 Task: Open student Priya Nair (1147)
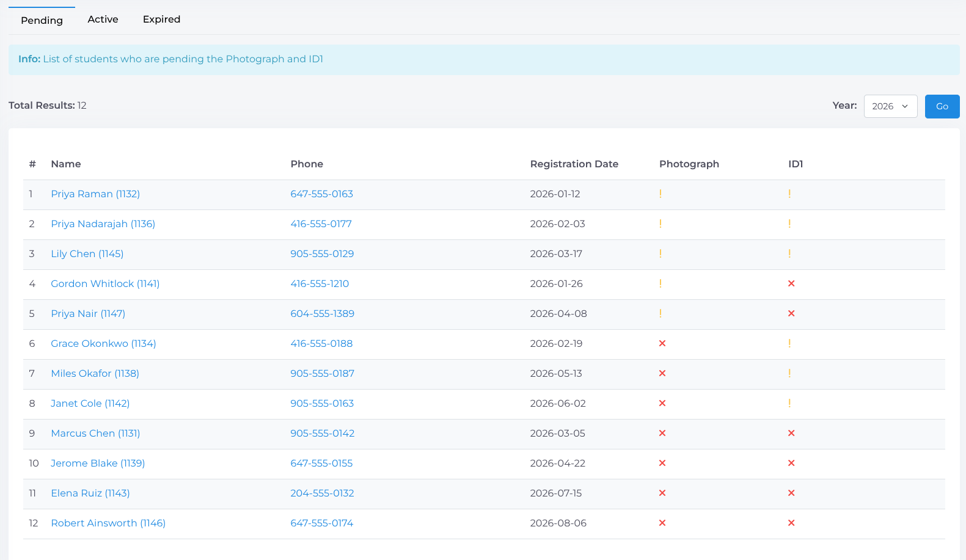tap(88, 313)
